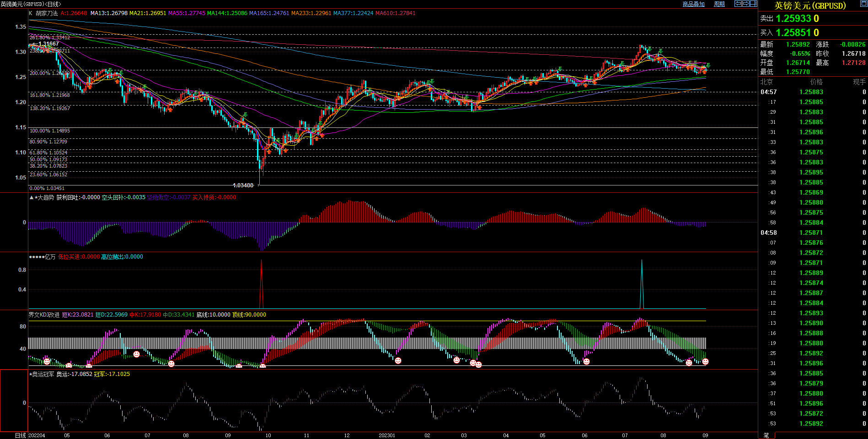
Task: Open the 周期 period link
Action: [x=719, y=4]
